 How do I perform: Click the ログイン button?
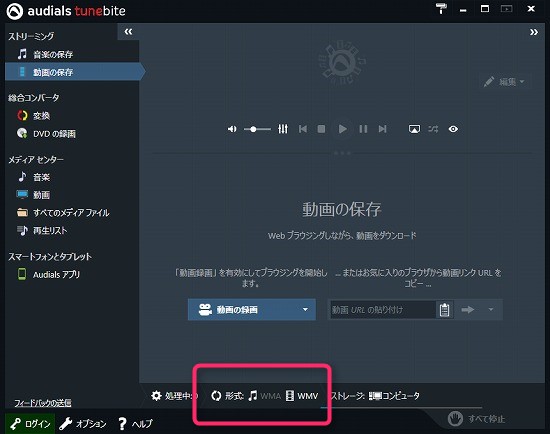coord(30,423)
